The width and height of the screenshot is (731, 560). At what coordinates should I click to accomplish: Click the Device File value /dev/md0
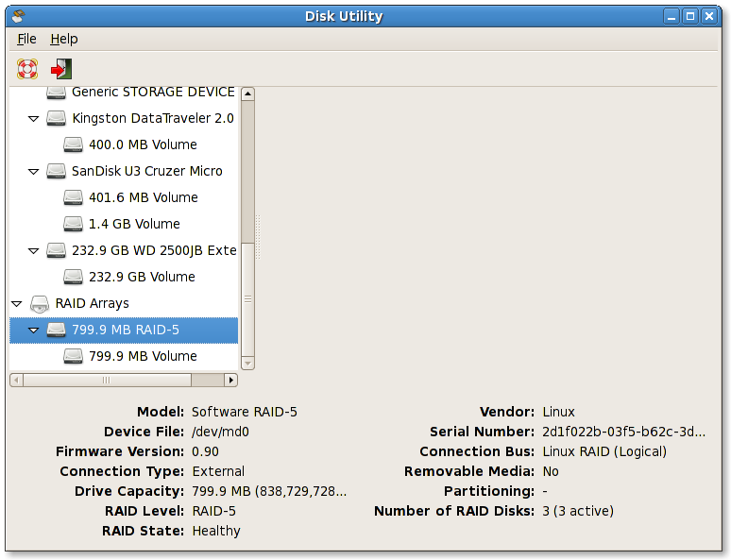pos(220,433)
